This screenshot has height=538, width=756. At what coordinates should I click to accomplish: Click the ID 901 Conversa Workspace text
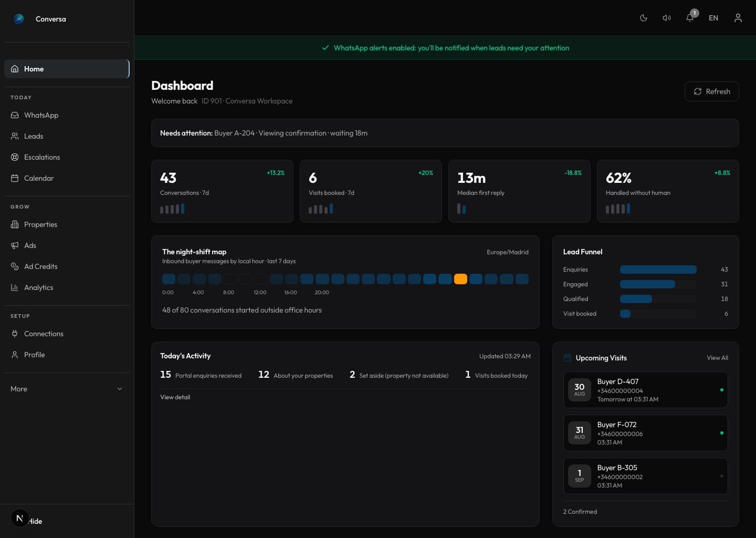pyautogui.click(x=247, y=101)
